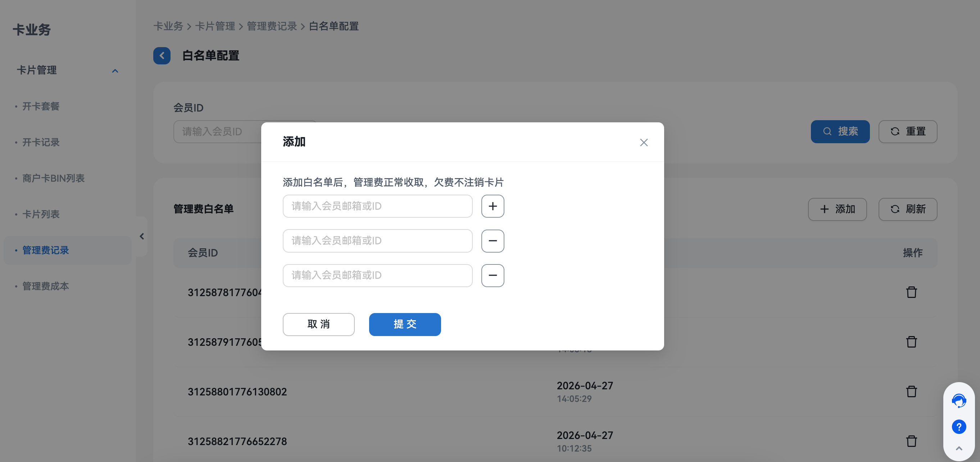980x462 pixels.
Task: Click the 刷新 refresh button
Action: point(908,209)
